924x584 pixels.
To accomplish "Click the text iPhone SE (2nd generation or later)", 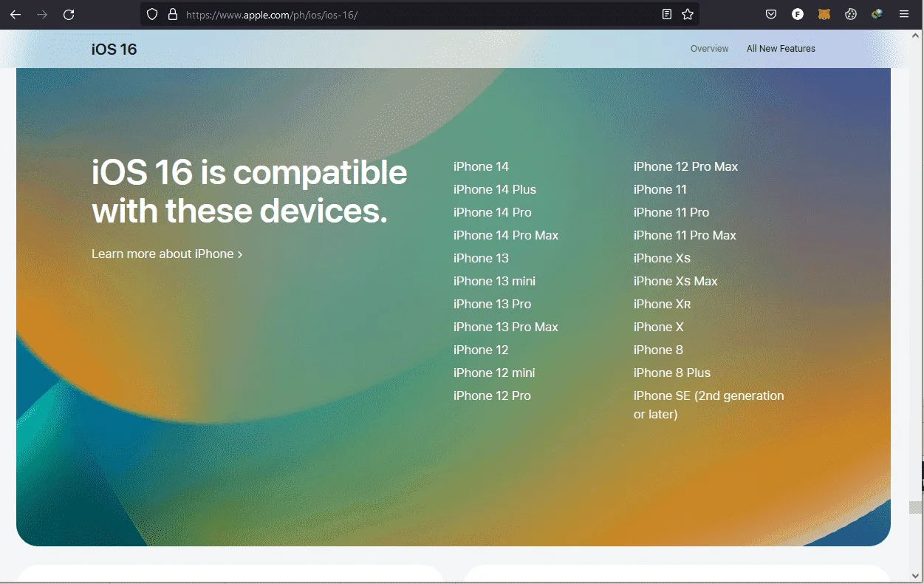I will tap(708, 404).
